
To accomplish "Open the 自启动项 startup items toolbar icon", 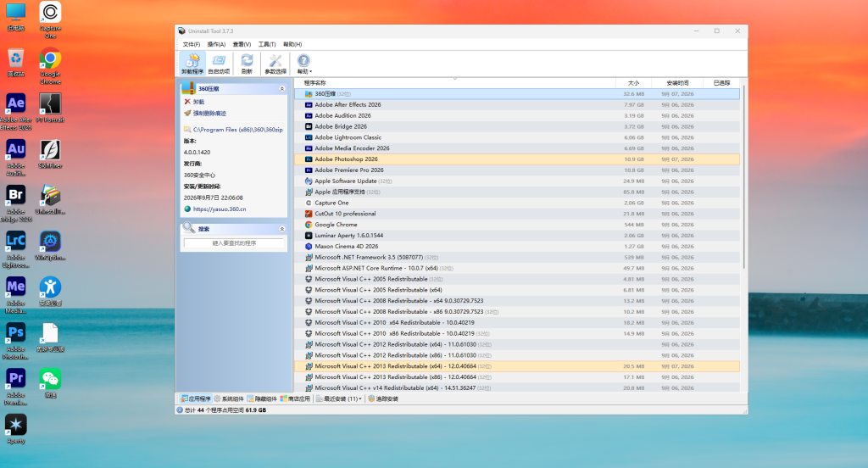I will point(219,64).
